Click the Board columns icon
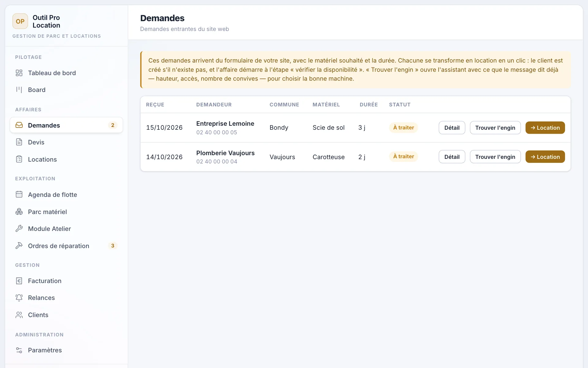 pos(19,90)
